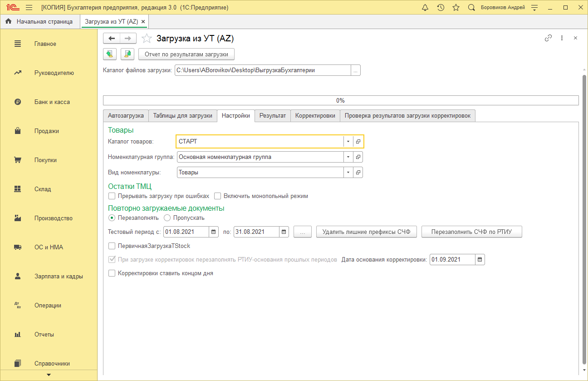This screenshot has height=381, width=588.
Task: Open the hamburger main menu icon
Action: coord(29,8)
